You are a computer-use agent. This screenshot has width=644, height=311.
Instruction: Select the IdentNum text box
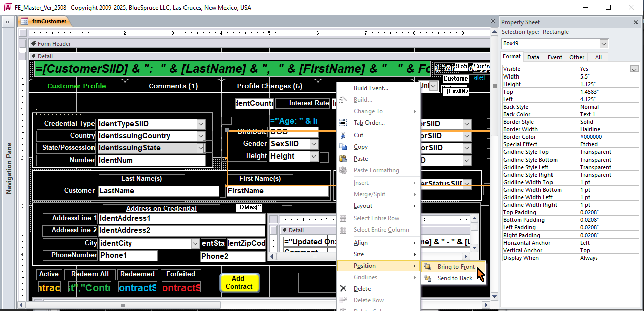point(151,160)
